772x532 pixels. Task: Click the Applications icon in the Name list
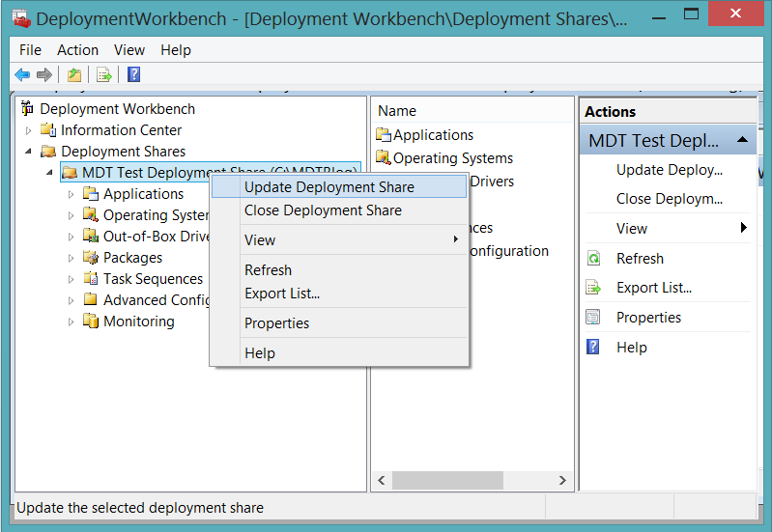(x=383, y=134)
